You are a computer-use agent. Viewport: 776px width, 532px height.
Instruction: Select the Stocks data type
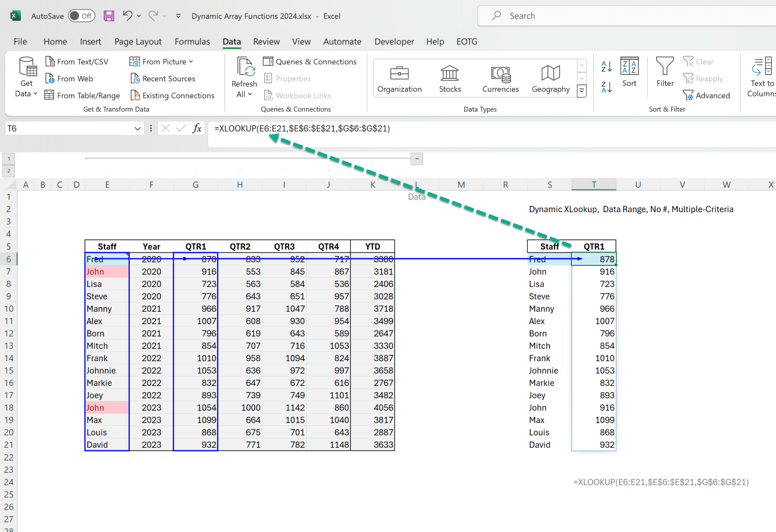pos(449,78)
